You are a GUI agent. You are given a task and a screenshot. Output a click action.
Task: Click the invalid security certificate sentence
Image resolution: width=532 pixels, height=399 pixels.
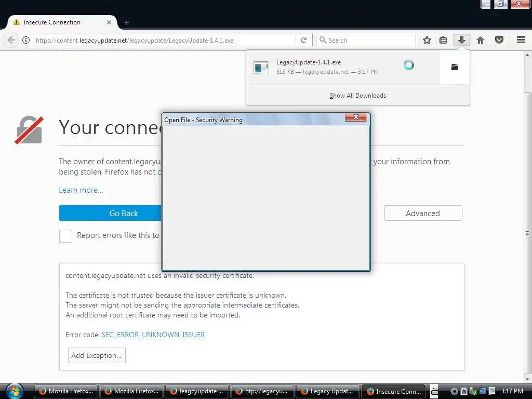160,275
